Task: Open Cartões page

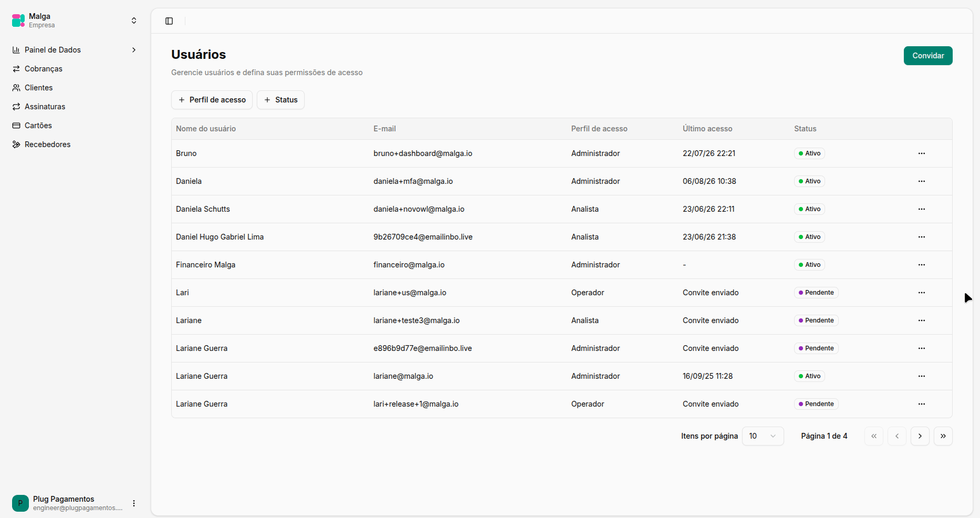Action: pyautogui.click(x=75, y=126)
